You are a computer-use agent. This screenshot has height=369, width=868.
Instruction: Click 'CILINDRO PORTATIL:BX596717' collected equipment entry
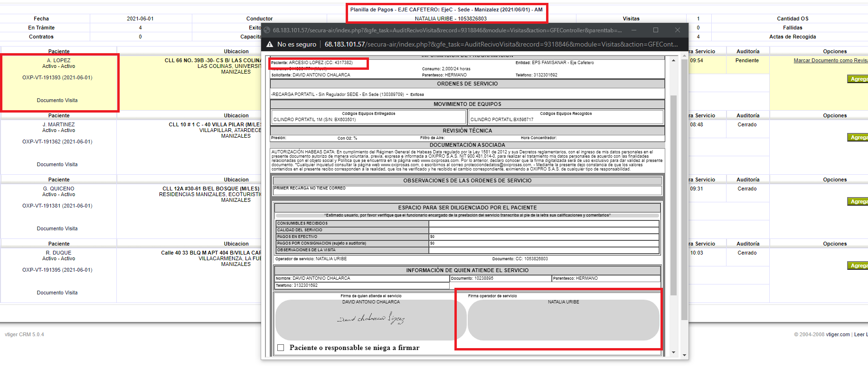pyautogui.click(x=502, y=120)
